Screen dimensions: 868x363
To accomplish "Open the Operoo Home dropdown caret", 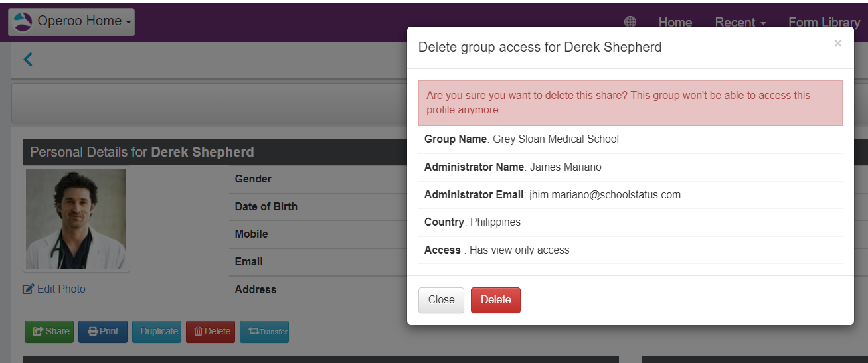I will click(x=128, y=22).
